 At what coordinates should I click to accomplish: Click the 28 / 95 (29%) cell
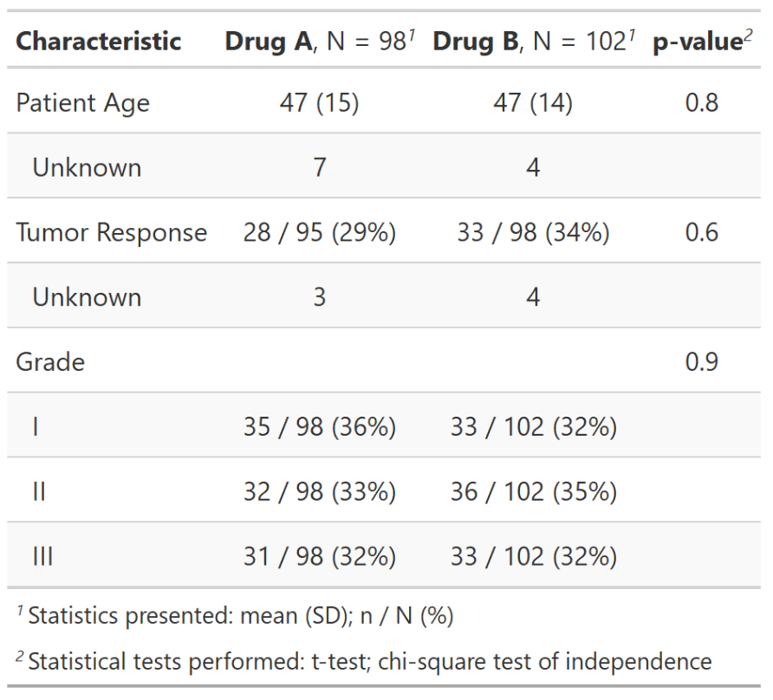click(x=319, y=232)
